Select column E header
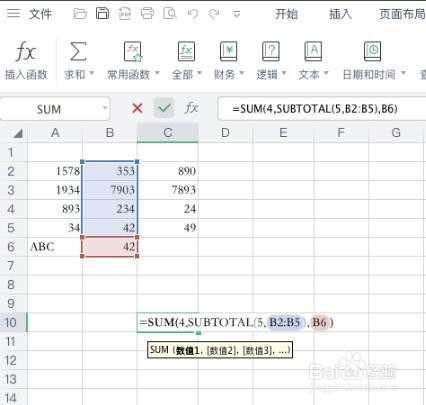 click(283, 133)
